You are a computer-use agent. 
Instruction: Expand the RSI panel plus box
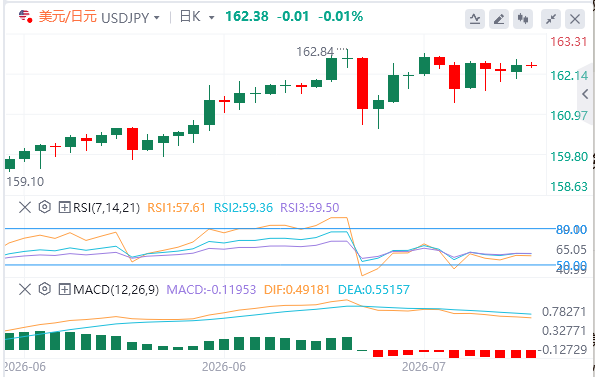(x=64, y=207)
